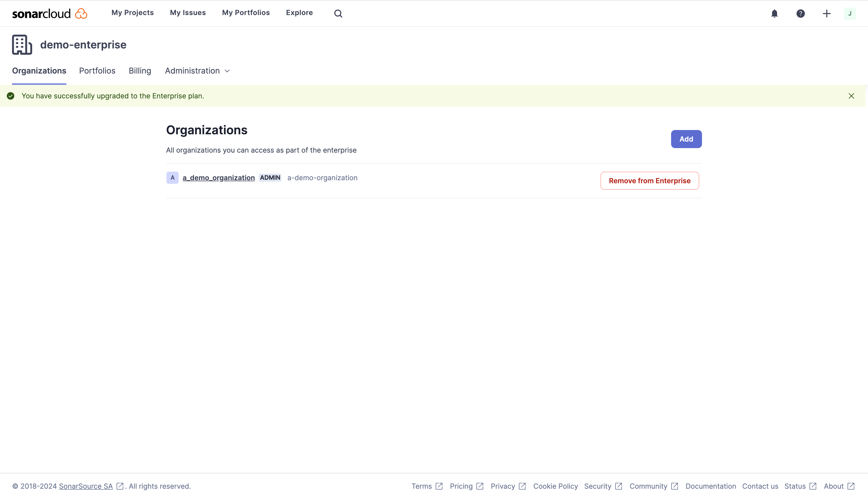The height and width of the screenshot is (499, 868).
Task: Open the Terms external link
Action: pyautogui.click(x=421, y=486)
